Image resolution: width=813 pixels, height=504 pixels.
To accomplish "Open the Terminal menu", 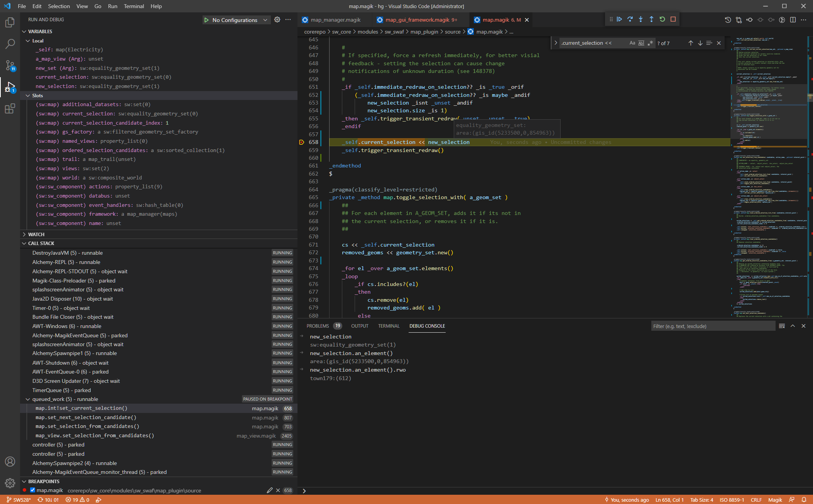I will click(x=134, y=6).
